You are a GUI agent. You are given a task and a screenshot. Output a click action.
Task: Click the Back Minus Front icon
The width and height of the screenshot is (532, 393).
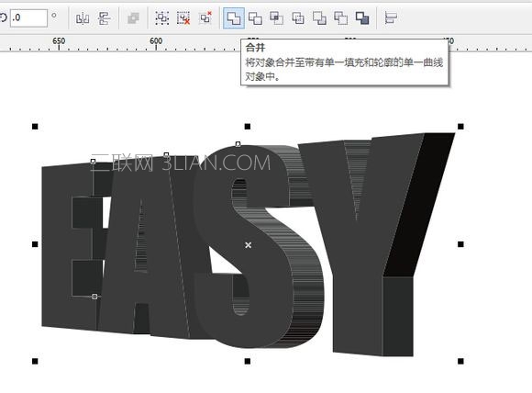pos(340,18)
